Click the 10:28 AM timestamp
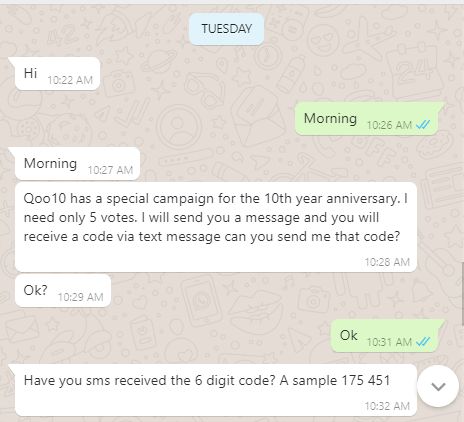The image size is (464, 422). click(387, 262)
